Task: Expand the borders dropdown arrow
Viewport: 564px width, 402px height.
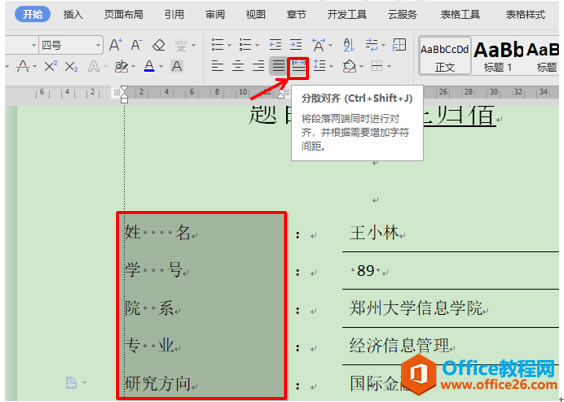Action: click(x=390, y=67)
